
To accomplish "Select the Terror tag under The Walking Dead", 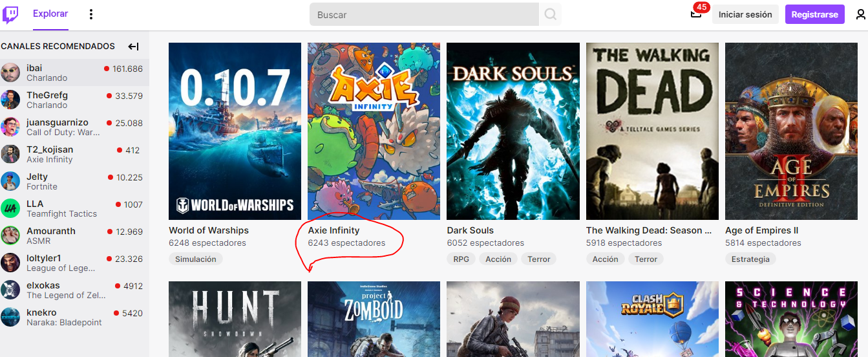I will pos(646,259).
